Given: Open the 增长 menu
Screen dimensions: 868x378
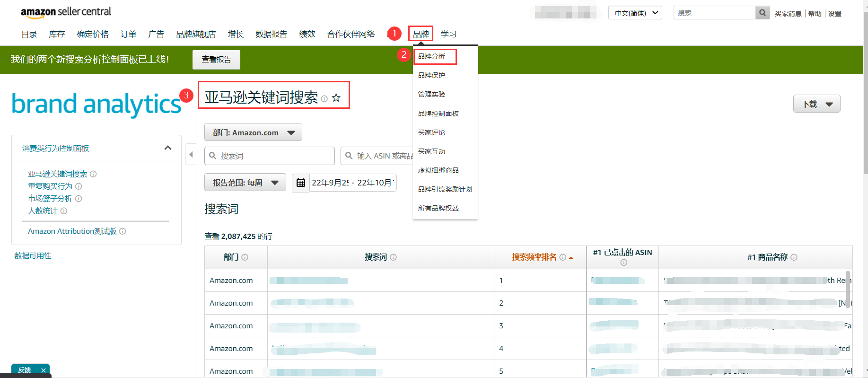Looking at the screenshot, I should point(236,34).
